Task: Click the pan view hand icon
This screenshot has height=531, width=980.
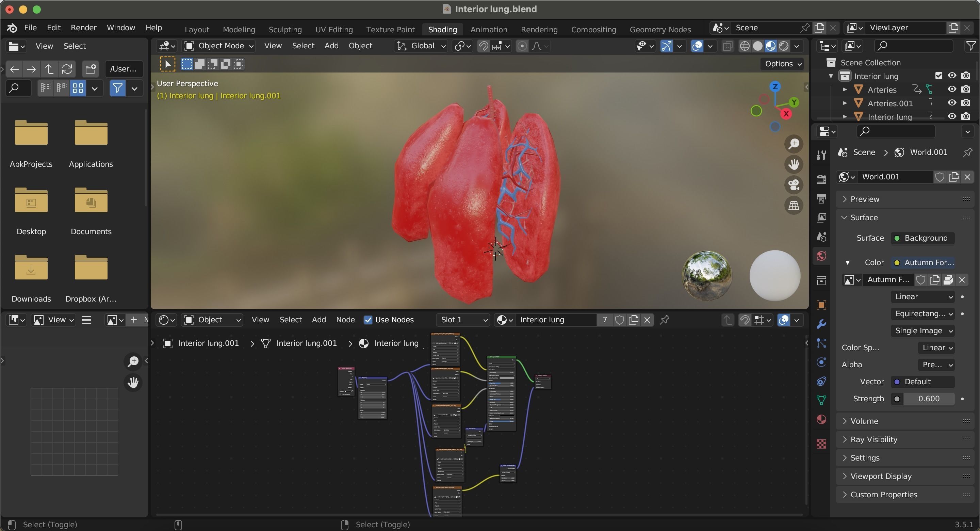Action: tap(794, 164)
